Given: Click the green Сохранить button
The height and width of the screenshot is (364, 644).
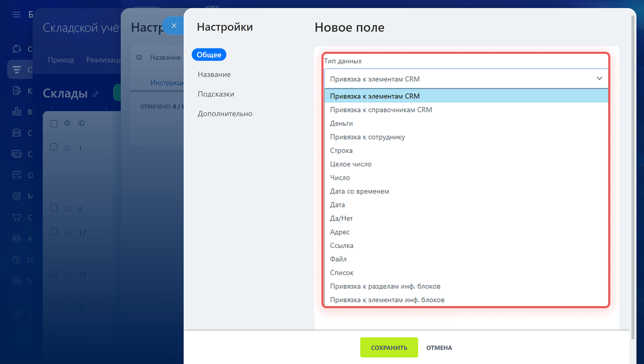Looking at the screenshot, I should click(x=389, y=348).
